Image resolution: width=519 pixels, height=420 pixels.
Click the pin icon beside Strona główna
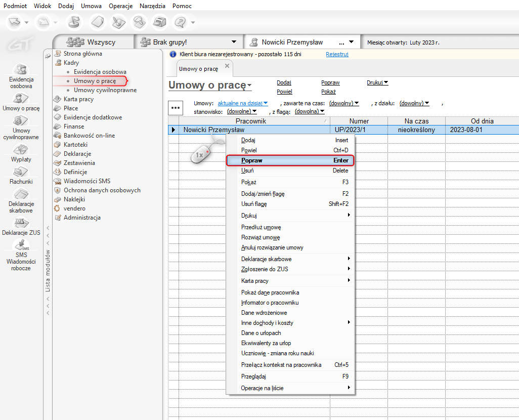pos(48,56)
